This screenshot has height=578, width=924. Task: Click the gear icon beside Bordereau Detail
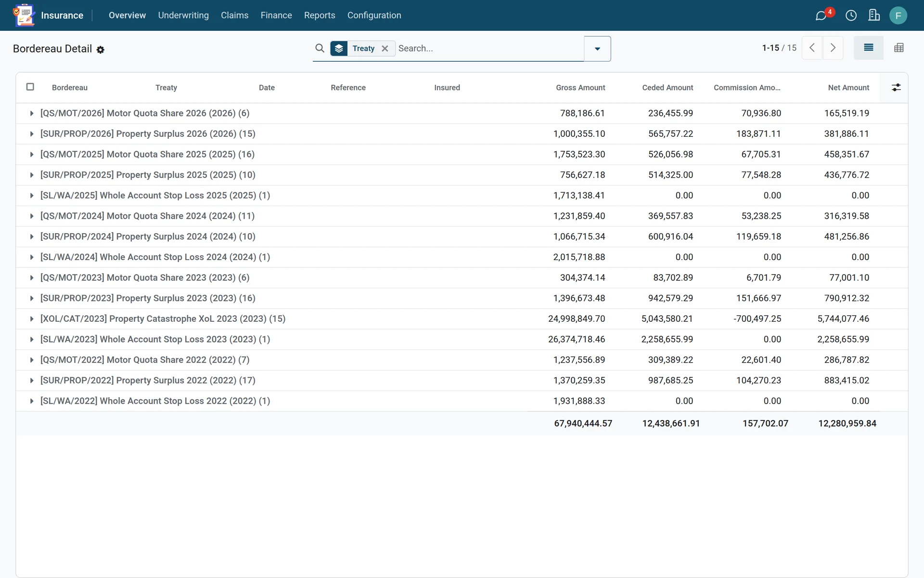(x=100, y=50)
